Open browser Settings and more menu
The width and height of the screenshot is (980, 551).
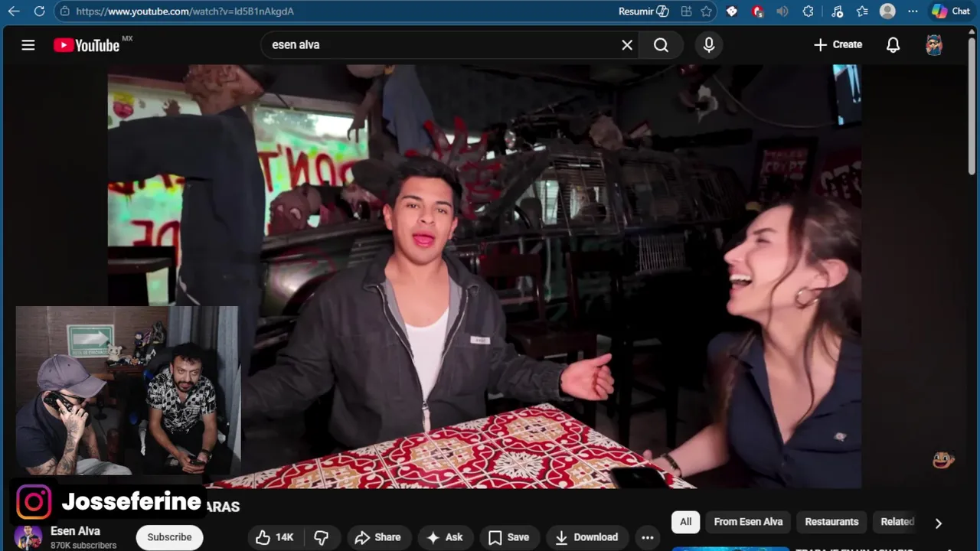(x=913, y=11)
